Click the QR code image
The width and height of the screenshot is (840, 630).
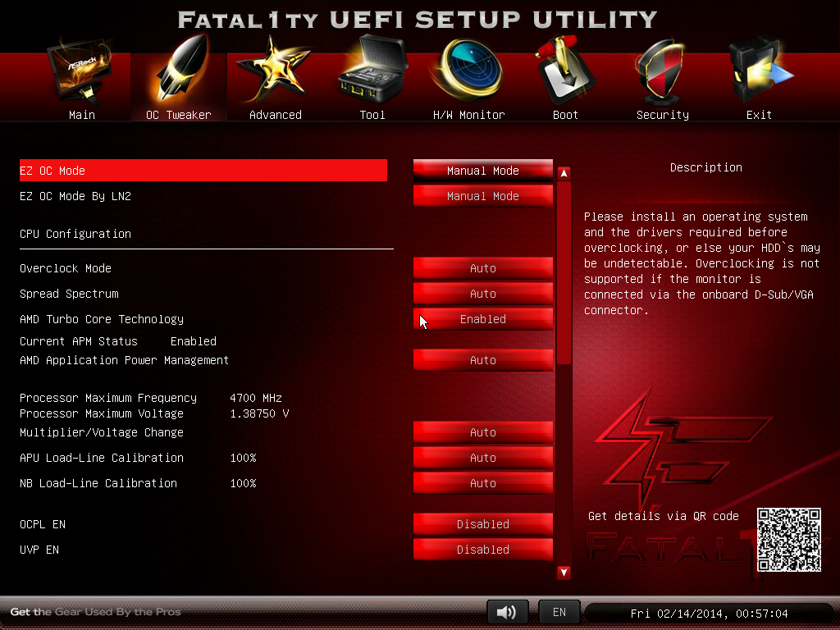(788, 539)
